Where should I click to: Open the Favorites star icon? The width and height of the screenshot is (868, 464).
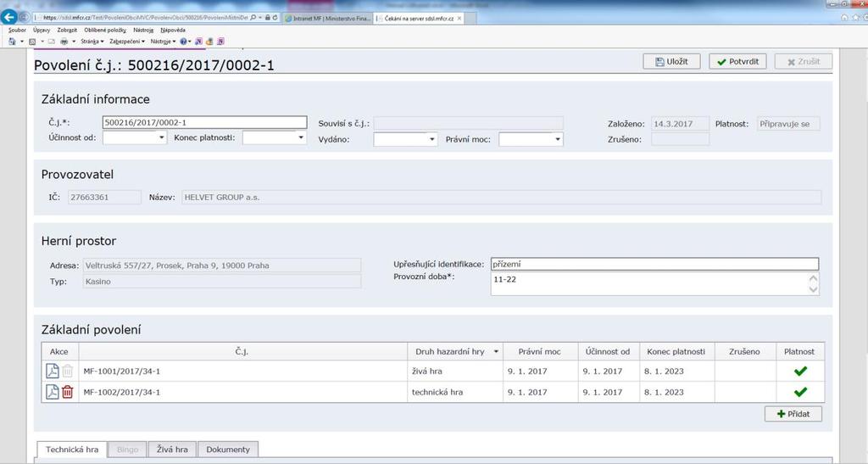pos(855,18)
